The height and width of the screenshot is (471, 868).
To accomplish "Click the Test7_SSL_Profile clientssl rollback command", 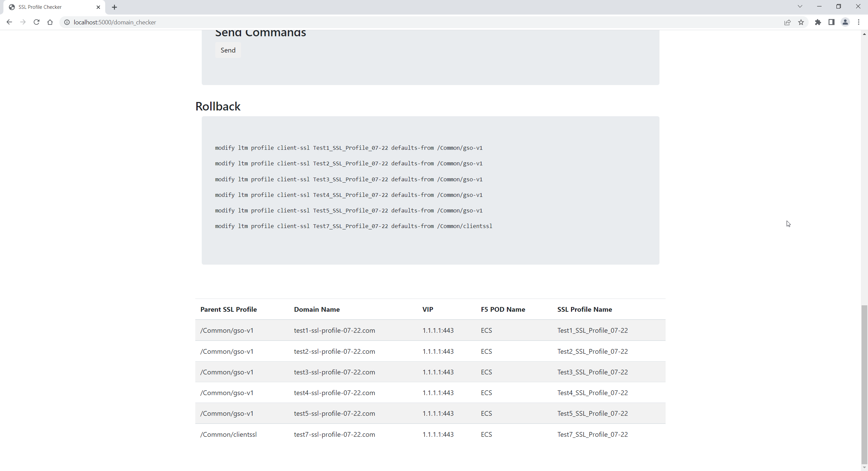I will [354, 226].
